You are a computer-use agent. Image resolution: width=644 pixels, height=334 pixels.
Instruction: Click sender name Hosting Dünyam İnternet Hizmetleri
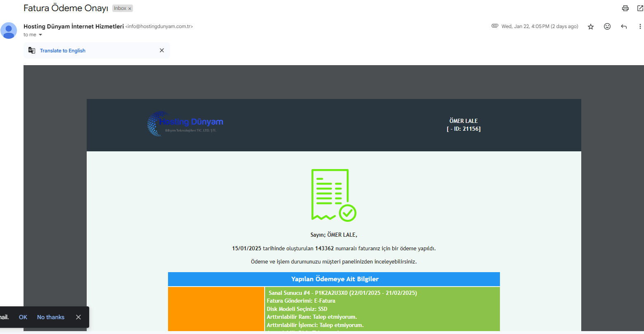[73, 26]
